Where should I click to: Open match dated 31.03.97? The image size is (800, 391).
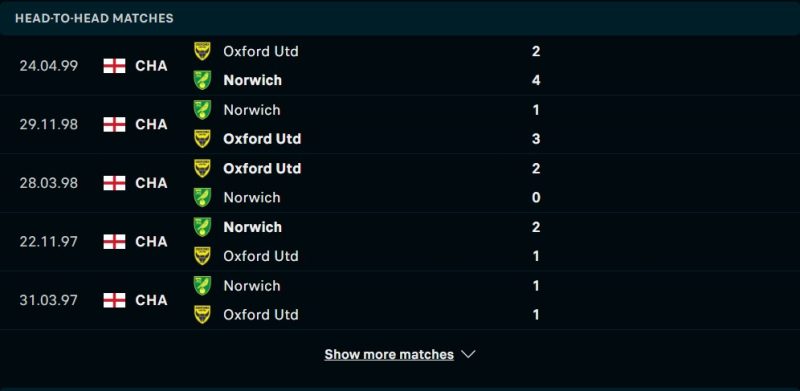click(400, 300)
